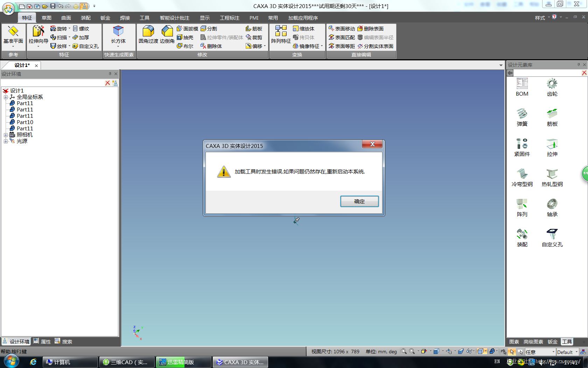
Task: Select the 裁剪 trim tool
Action: (254, 37)
